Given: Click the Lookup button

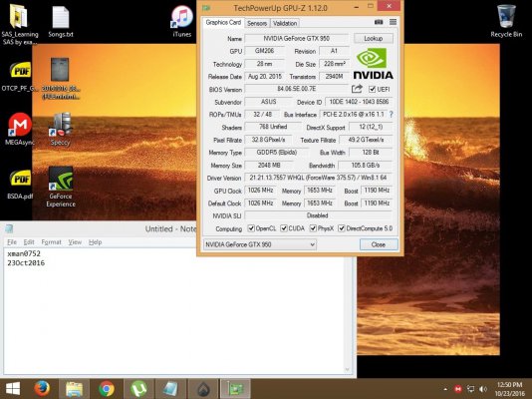Looking at the screenshot, I should pos(374,38).
